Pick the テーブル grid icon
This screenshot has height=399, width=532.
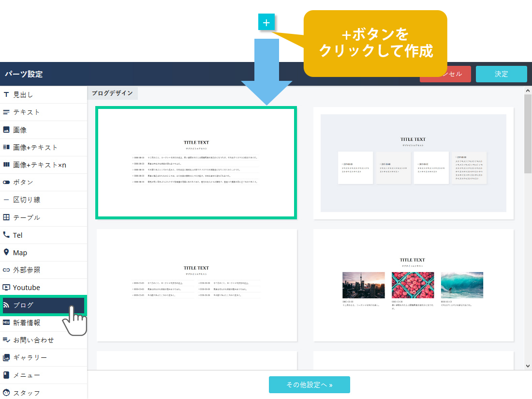pos(6,217)
